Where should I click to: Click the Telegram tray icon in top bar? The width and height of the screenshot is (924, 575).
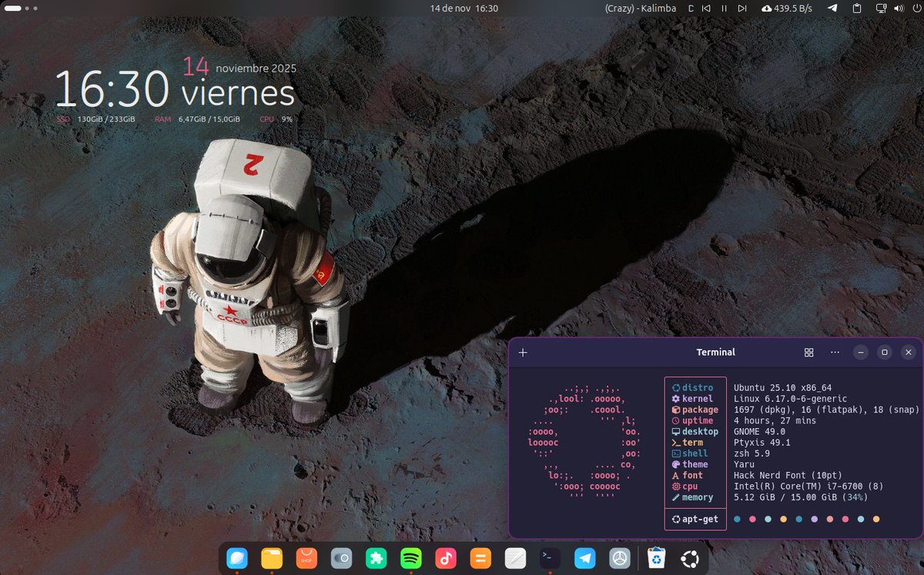coord(832,8)
